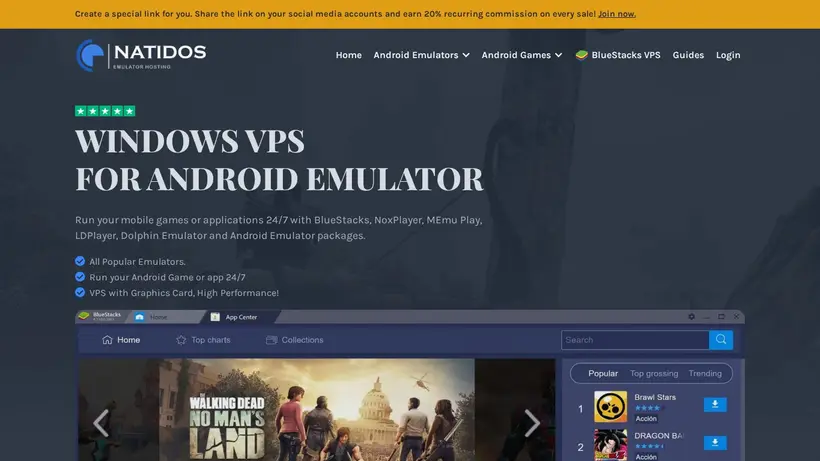Viewport: 820px width, 461px height.
Task: Select the Popular tab
Action: tap(603, 373)
